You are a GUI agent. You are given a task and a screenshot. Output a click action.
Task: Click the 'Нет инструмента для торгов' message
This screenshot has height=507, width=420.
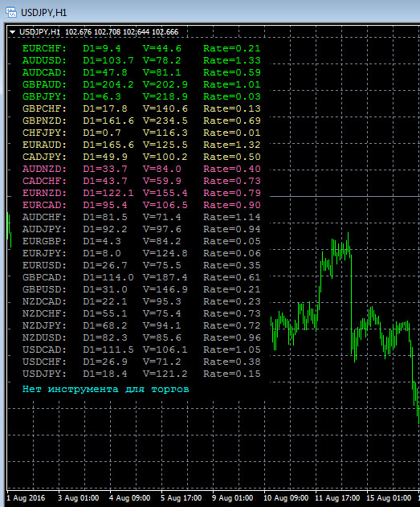click(x=106, y=390)
